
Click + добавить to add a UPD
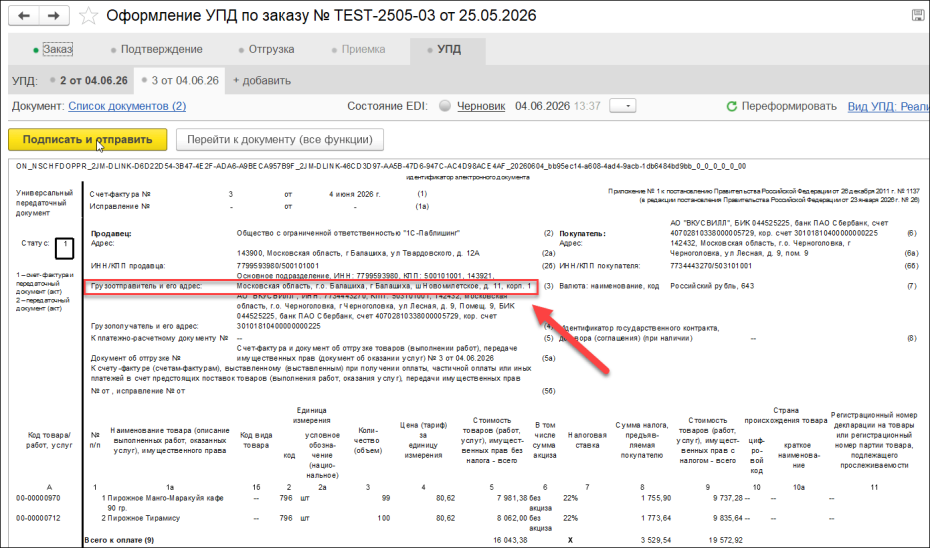[262, 81]
